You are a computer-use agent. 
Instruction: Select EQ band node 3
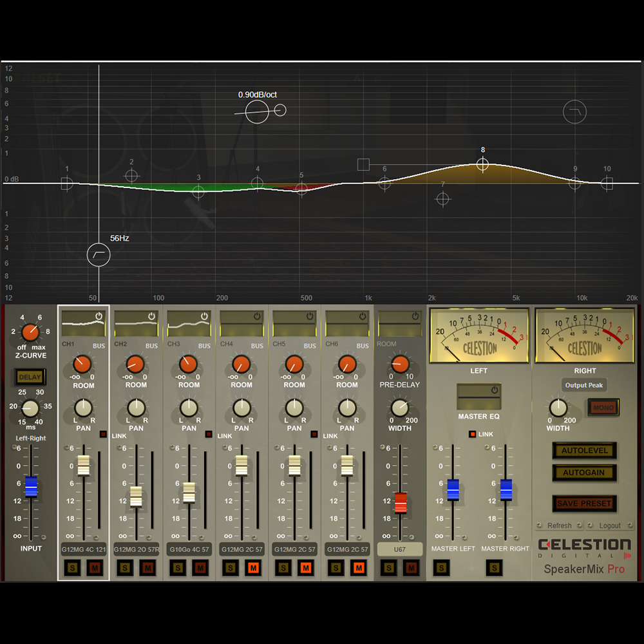coord(198,191)
